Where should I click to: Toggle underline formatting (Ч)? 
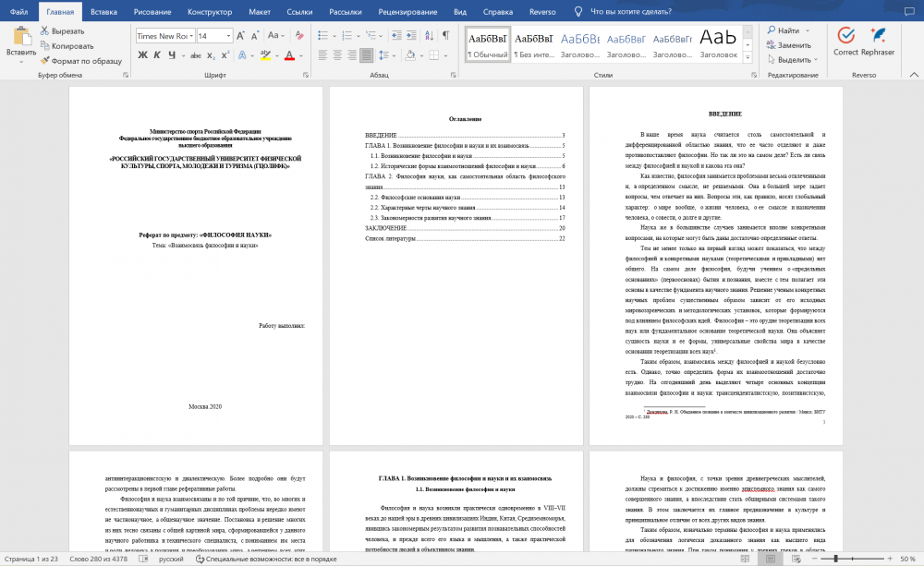pyautogui.click(x=172, y=55)
